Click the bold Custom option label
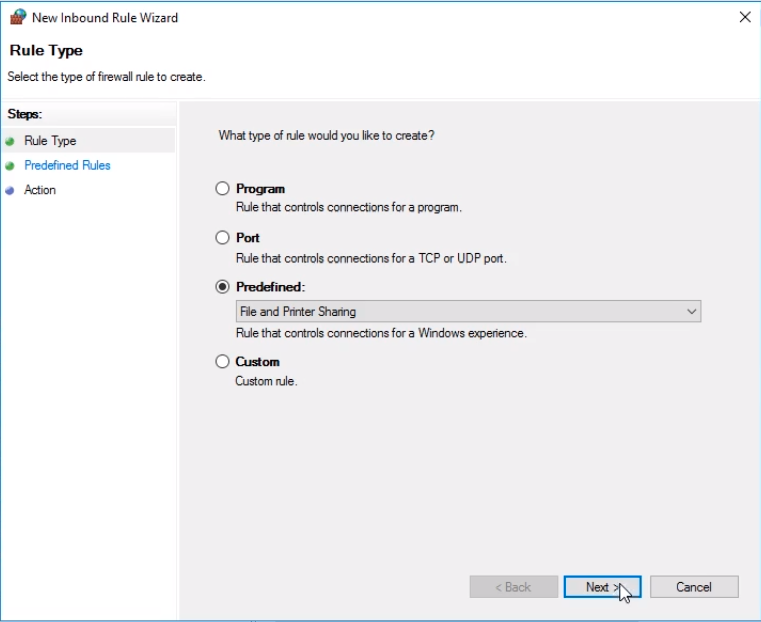The image size is (761, 622). tap(257, 362)
